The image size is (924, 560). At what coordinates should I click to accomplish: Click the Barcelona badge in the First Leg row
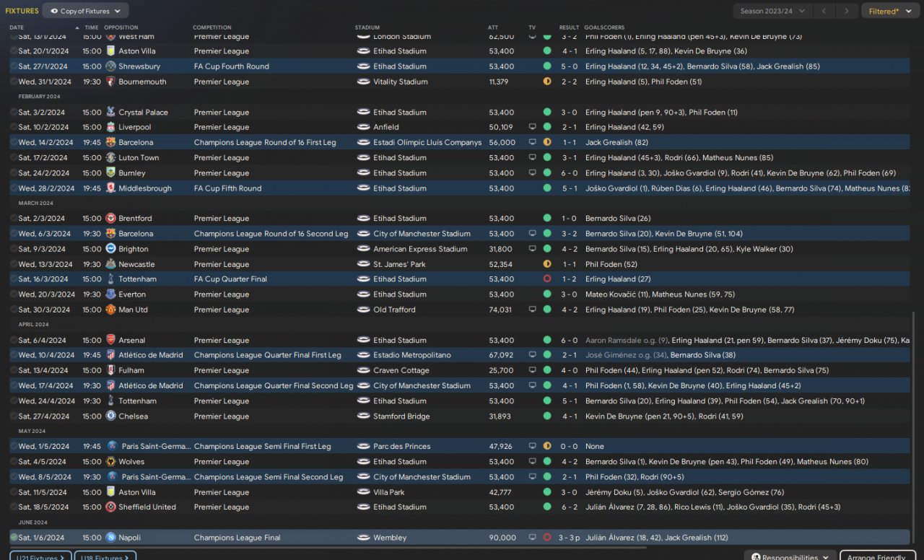110,143
